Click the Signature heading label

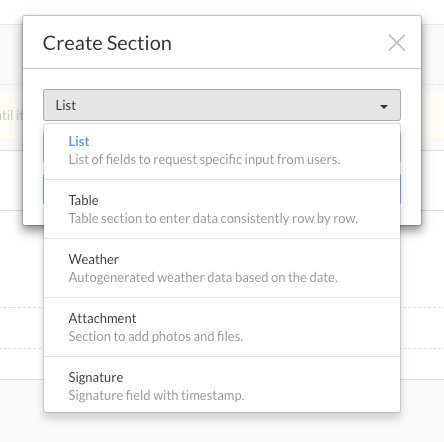(x=96, y=378)
